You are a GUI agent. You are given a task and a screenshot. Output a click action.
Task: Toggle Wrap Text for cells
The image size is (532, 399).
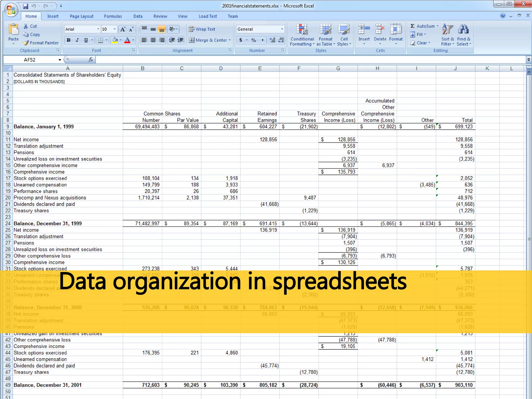(x=202, y=29)
